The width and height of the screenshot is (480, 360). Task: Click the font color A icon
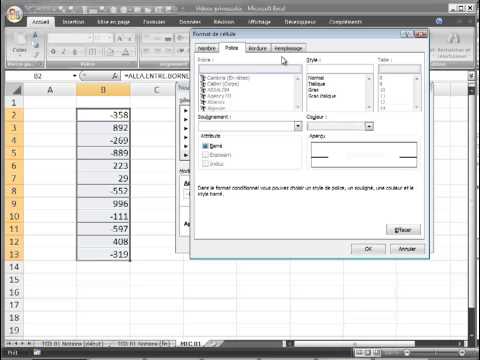click(126, 52)
